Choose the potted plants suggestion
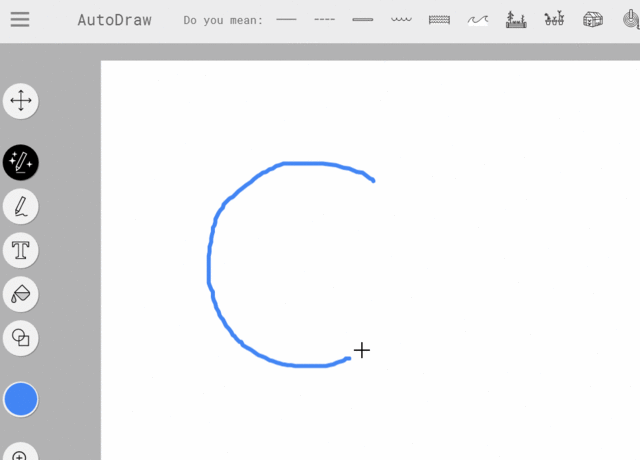640x460 pixels. (554, 19)
